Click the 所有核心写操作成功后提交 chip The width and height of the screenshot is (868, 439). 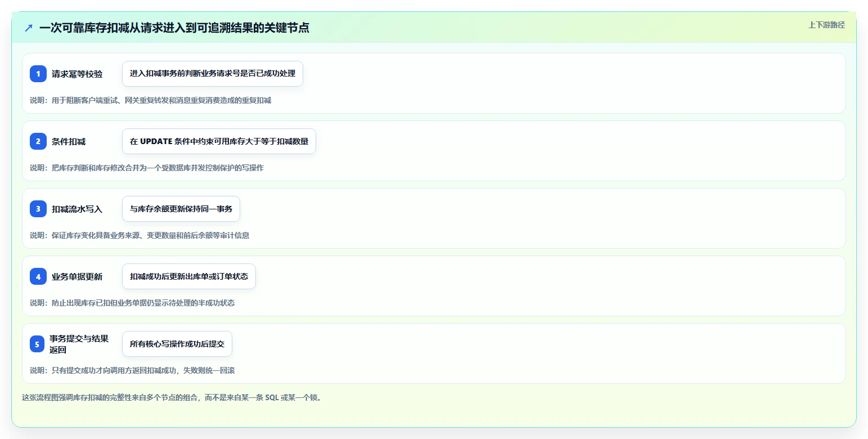(x=177, y=344)
